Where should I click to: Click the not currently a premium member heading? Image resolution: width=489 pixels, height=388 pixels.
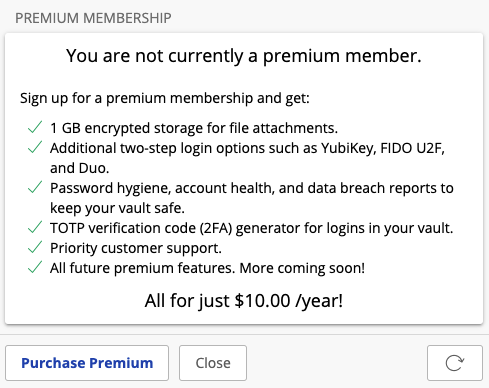coord(244,56)
